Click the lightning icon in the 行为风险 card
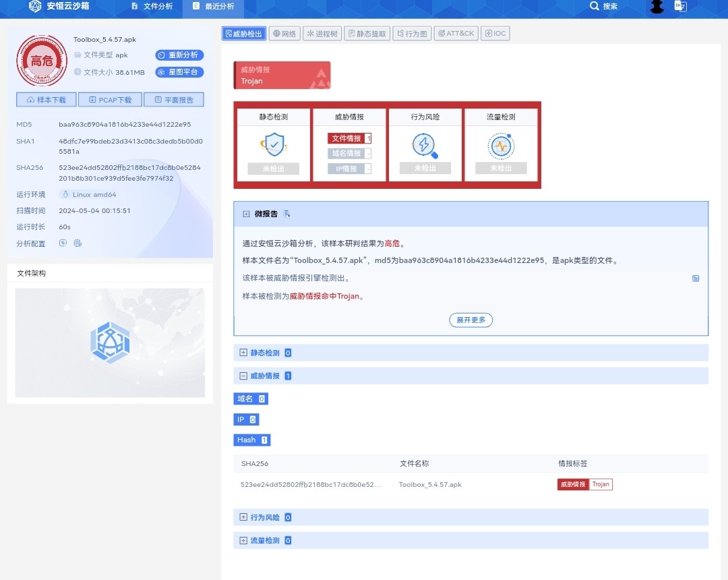728x580 pixels. click(x=425, y=146)
